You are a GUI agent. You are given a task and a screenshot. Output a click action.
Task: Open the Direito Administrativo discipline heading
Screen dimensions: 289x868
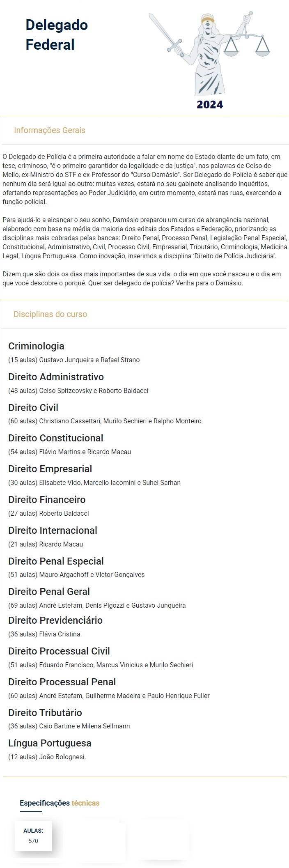pos(56,377)
